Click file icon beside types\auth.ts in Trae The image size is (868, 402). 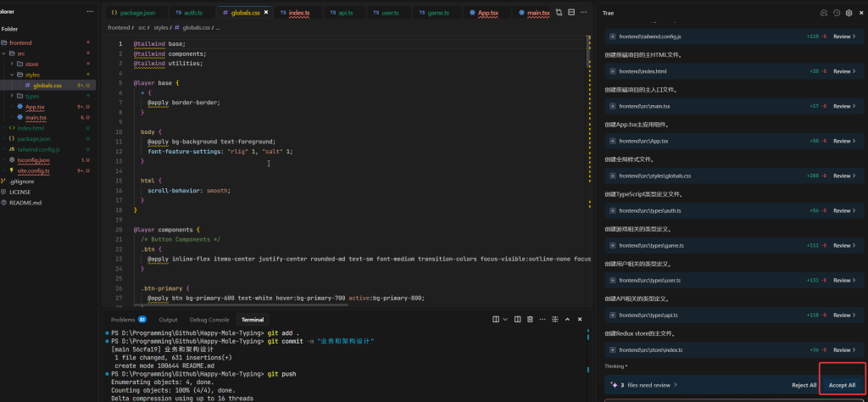click(612, 211)
